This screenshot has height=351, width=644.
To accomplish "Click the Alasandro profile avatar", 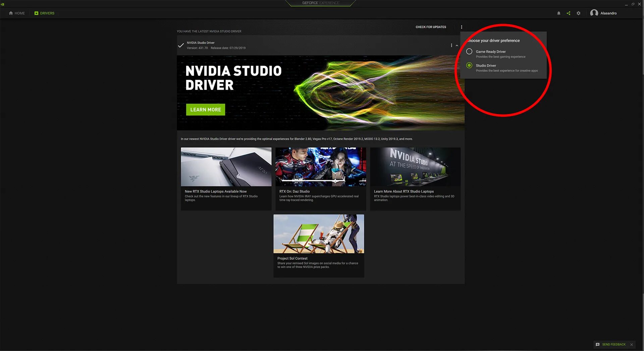I will click(594, 13).
